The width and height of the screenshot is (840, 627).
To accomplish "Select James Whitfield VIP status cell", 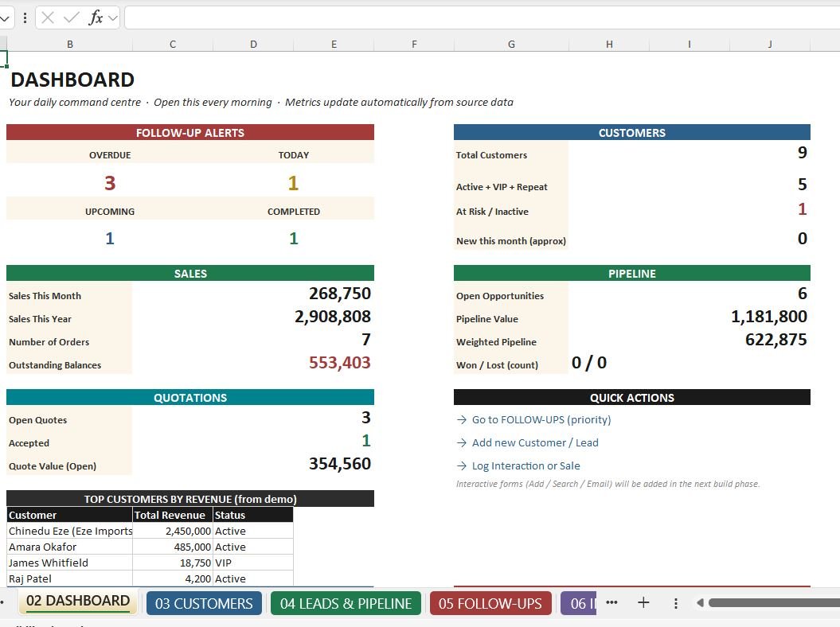I will pyautogui.click(x=253, y=563).
